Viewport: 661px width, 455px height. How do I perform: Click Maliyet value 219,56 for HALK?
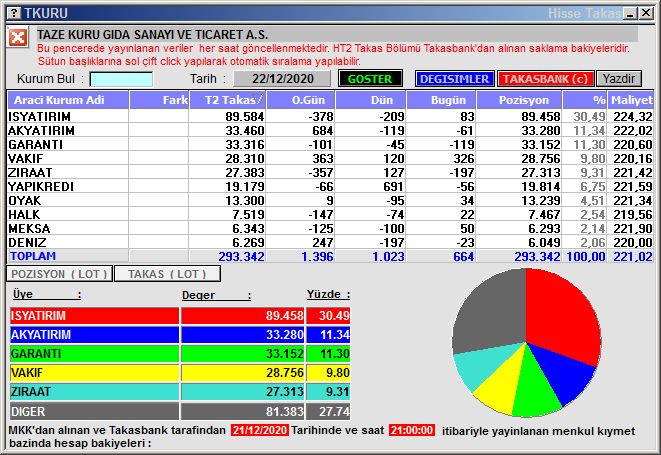(633, 214)
